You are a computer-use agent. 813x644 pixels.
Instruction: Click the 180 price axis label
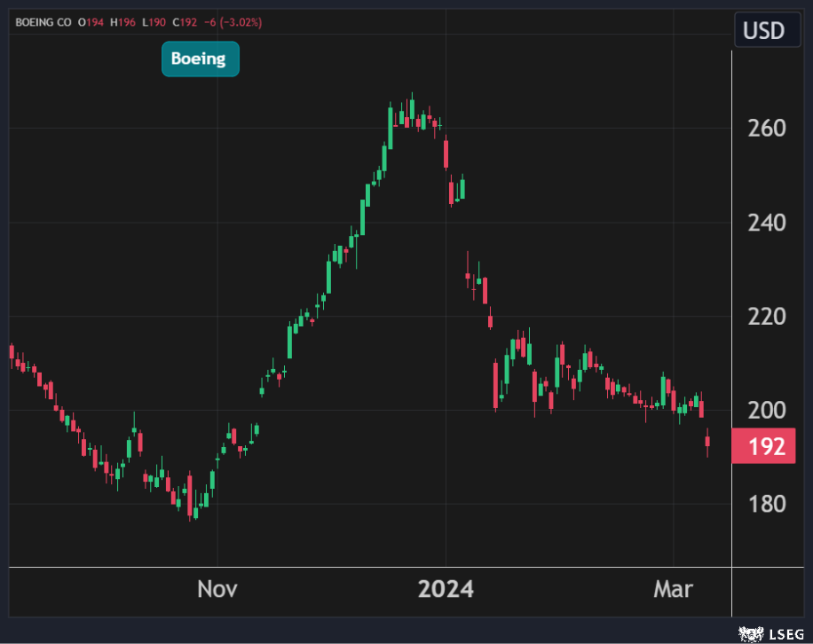767,505
